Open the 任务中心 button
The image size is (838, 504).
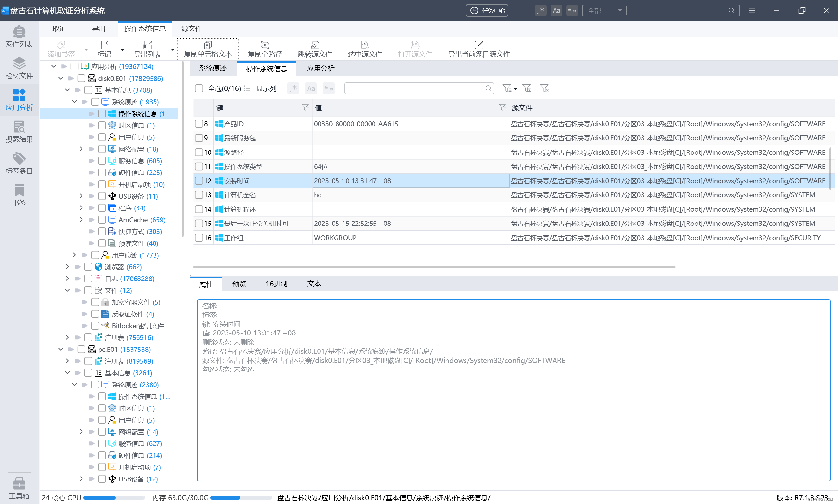[x=487, y=10]
